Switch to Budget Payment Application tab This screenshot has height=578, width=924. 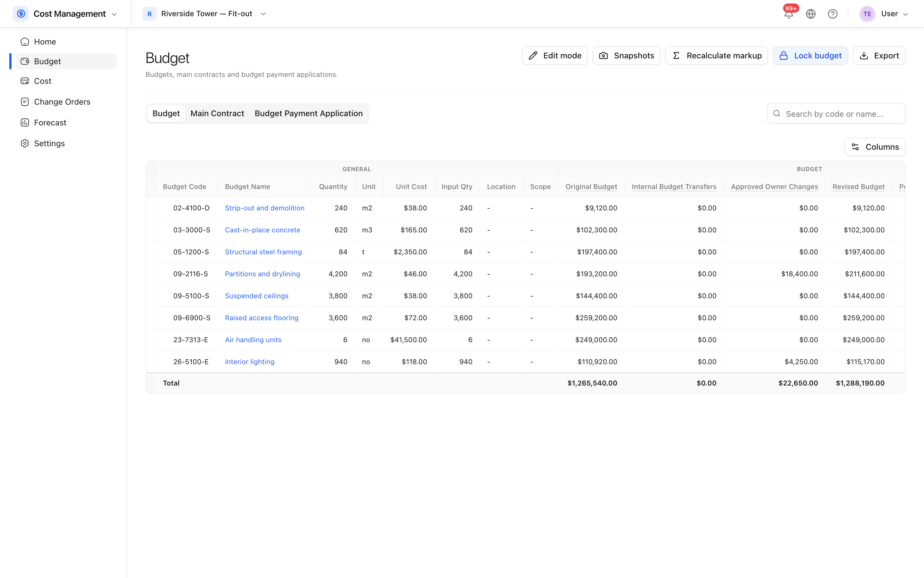click(308, 114)
